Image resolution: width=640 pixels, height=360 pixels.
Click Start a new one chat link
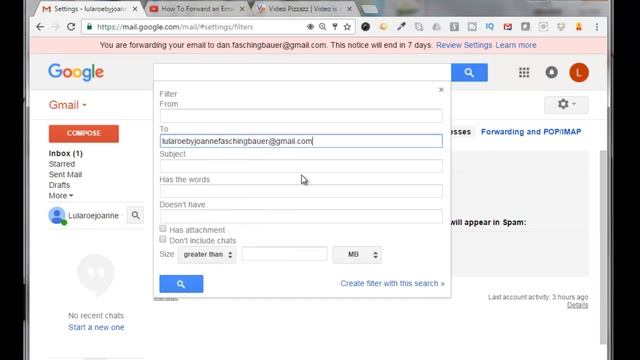(96, 327)
